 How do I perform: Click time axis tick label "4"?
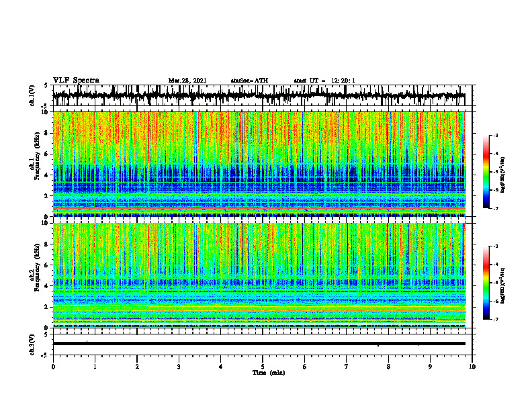221,367
